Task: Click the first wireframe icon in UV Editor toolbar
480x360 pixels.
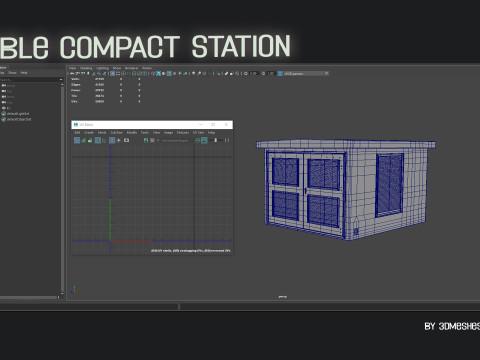Action: [77, 140]
